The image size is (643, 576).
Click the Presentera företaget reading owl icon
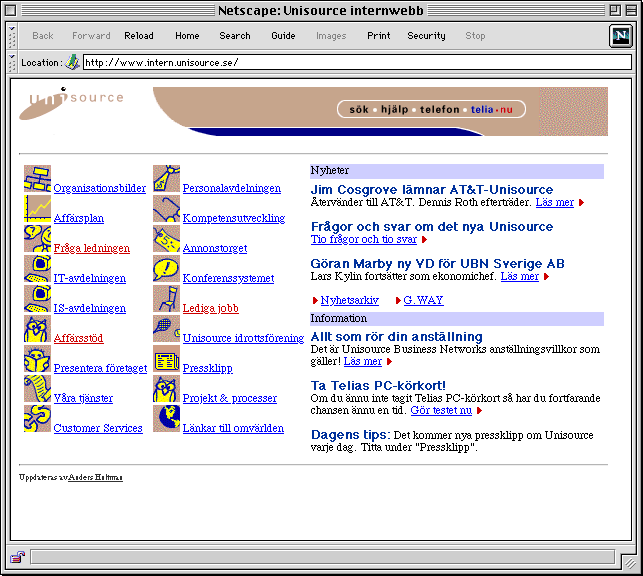[x=37, y=358]
